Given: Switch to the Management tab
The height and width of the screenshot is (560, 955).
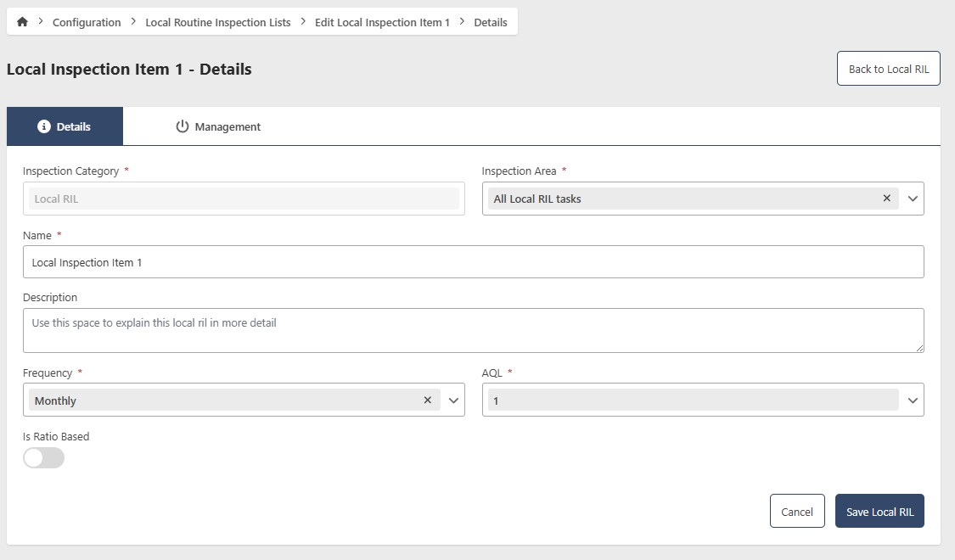Looking at the screenshot, I should coord(218,126).
